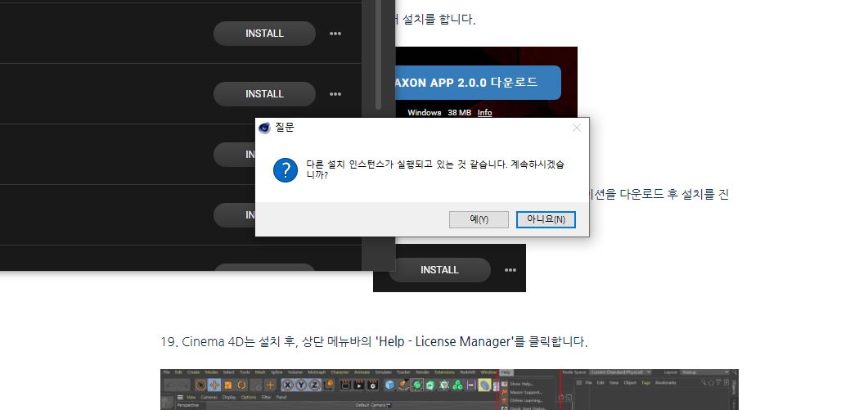The image size is (868, 410).
Task: Click the green Subdivision Surface icon
Action: tap(417, 385)
